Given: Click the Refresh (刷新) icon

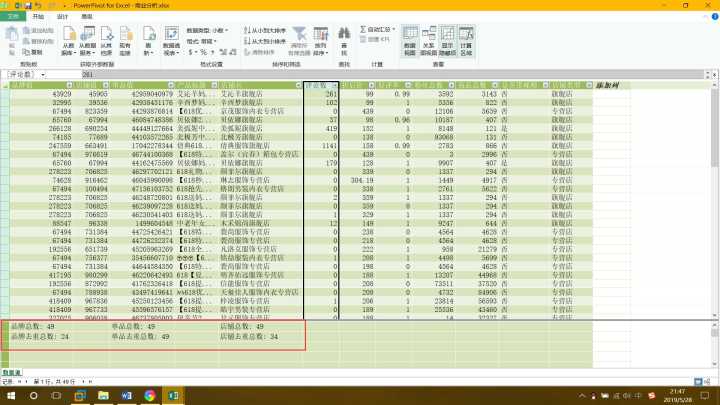Looking at the screenshot, I should click(x=147, y=46).
